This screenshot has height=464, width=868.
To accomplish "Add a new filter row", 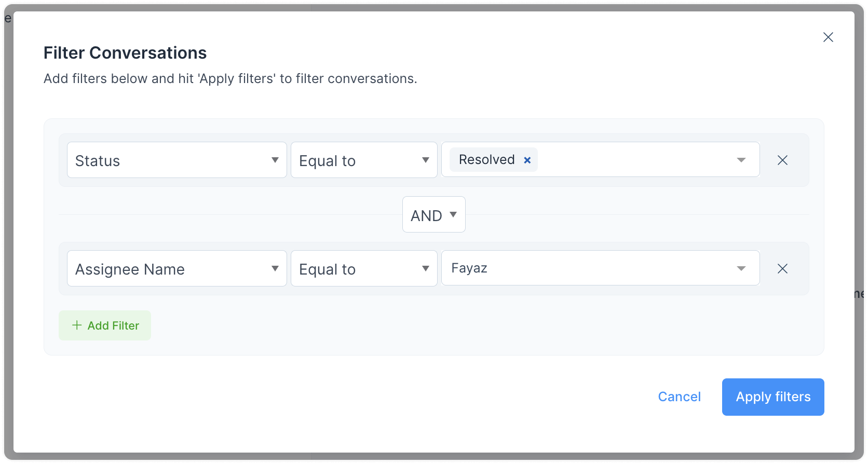I will [105, 325].
